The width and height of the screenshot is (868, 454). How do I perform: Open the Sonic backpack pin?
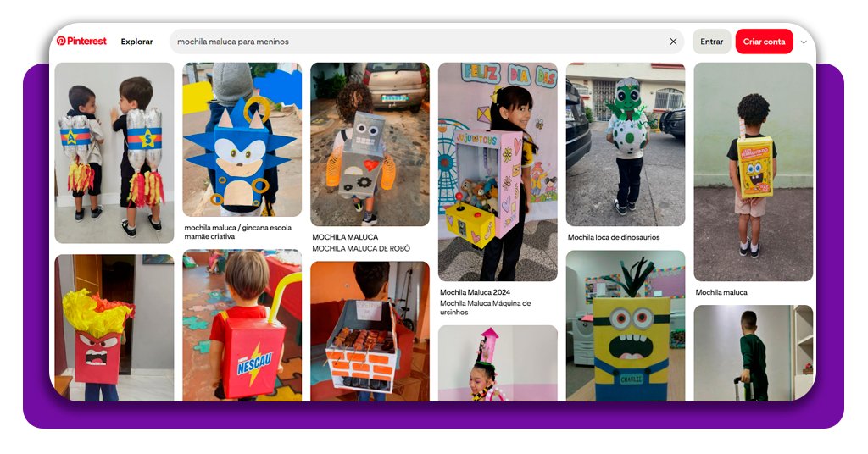coord(242,140)
